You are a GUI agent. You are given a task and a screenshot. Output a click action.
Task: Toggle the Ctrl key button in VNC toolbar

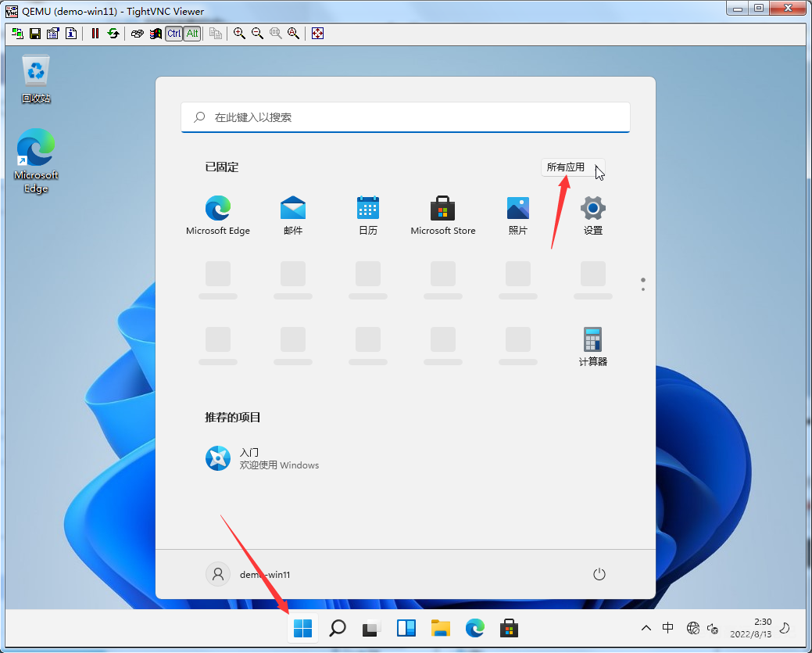pos(173,34)
